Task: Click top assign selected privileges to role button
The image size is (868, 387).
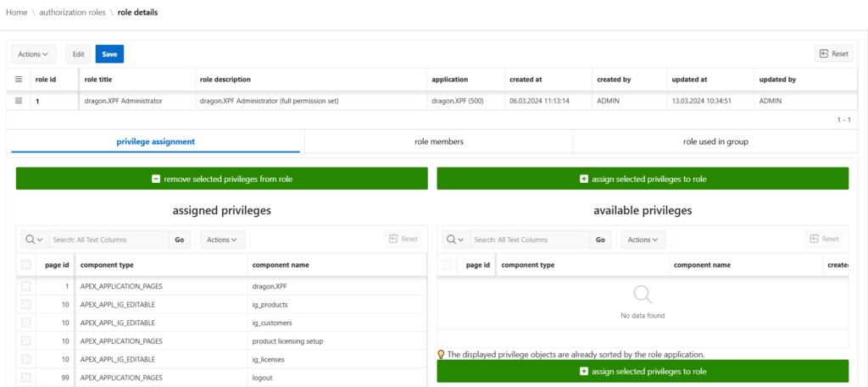Action: tap(643, 179)
